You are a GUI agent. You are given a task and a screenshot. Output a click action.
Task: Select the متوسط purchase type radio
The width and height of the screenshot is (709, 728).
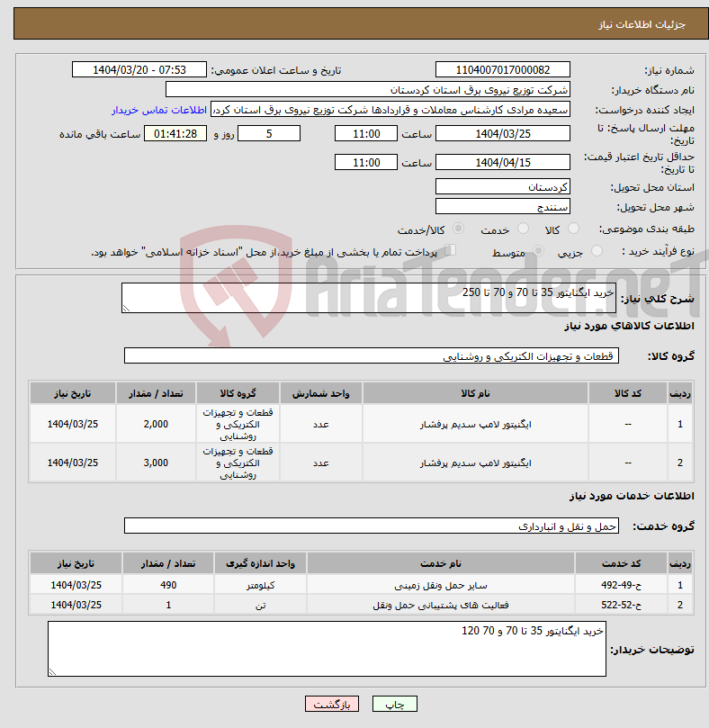539,251
